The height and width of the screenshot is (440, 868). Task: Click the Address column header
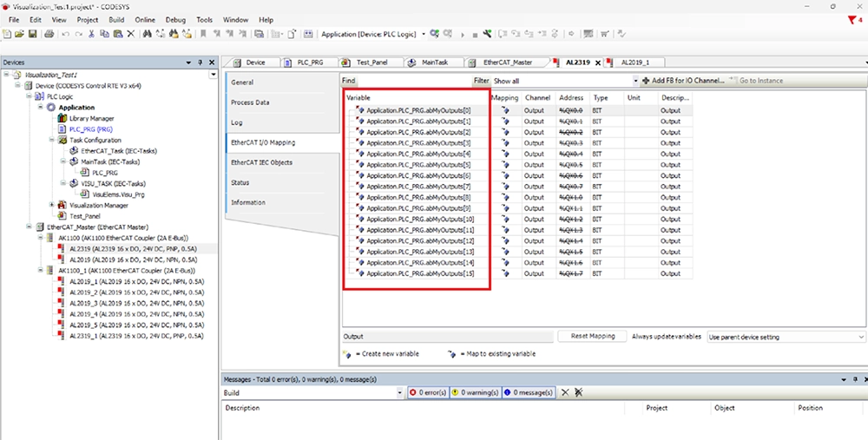click(x=572, y=98)
